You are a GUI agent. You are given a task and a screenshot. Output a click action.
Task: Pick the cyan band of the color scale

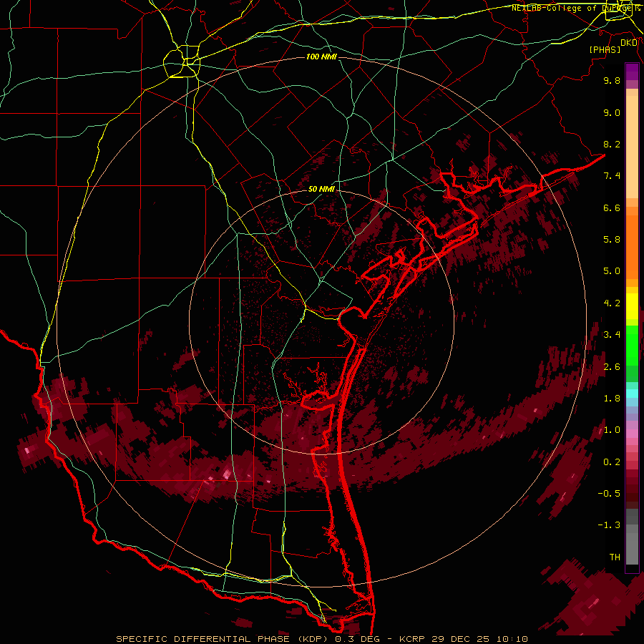click(x=632, y=394)
